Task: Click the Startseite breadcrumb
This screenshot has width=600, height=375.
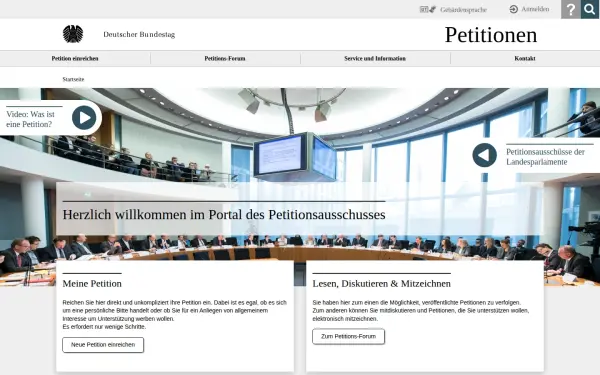Action: tap(73, 79)
